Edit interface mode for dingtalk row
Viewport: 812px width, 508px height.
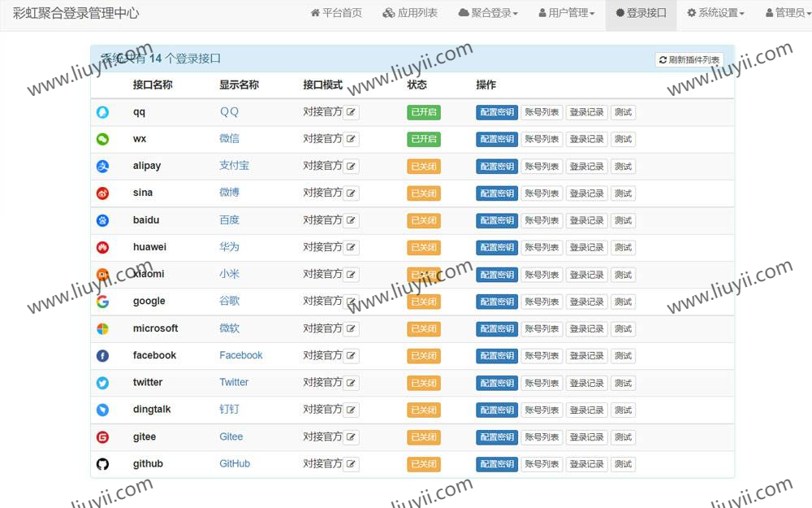click(x=351, y=410)
